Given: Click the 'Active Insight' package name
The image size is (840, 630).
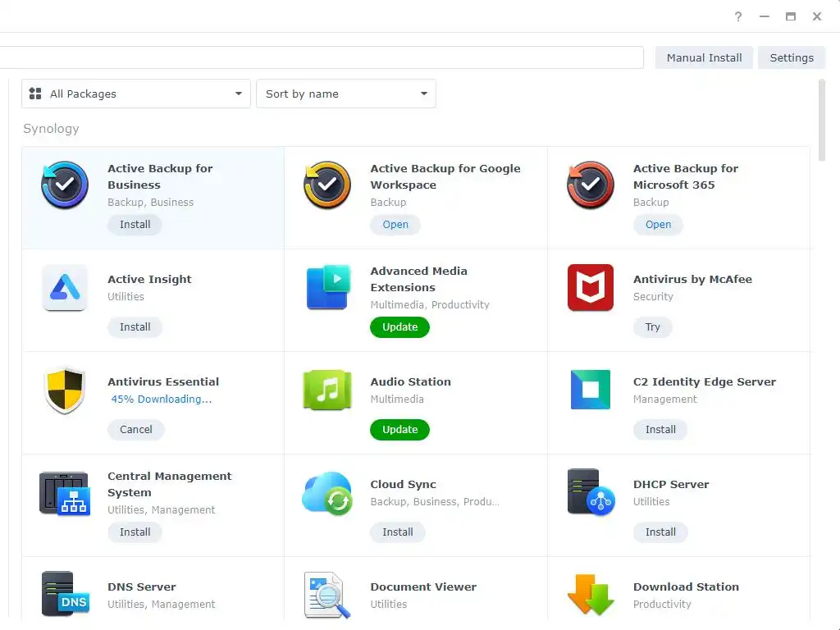Looking at the screenshot, I should [149, 279].
